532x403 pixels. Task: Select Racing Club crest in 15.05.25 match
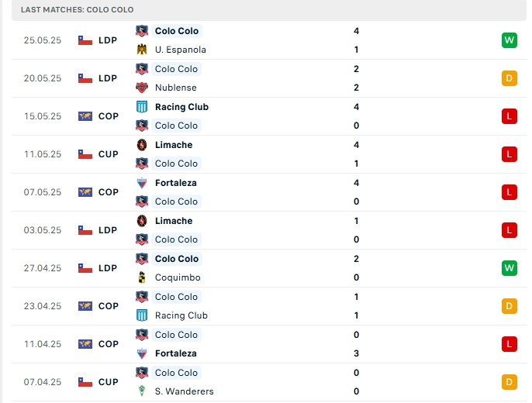click(x=142, y=107)
